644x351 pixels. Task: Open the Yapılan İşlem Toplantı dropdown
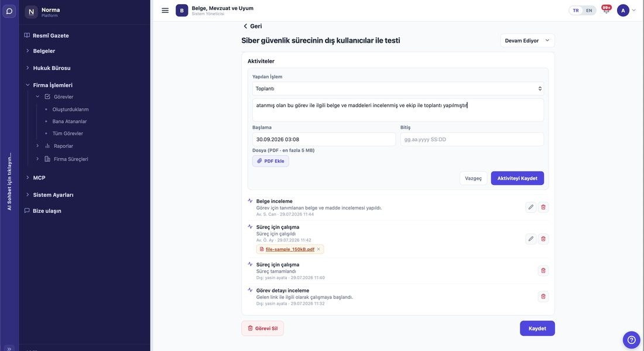click(398, 89)
